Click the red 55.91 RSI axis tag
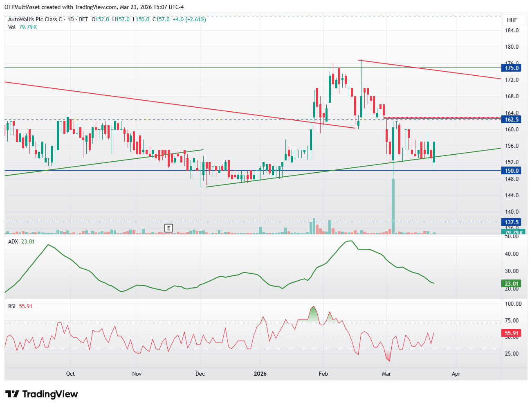The width and height of the screenshot is (532, 408). coord(512,333)
